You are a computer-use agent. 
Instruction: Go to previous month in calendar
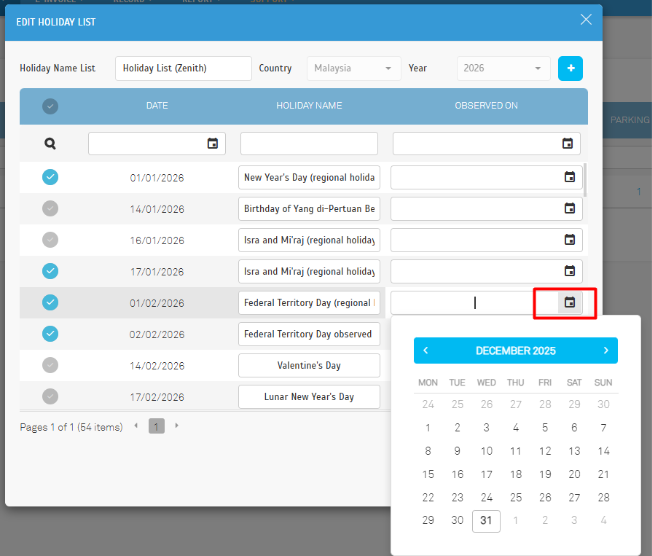(x=426, y=351)
